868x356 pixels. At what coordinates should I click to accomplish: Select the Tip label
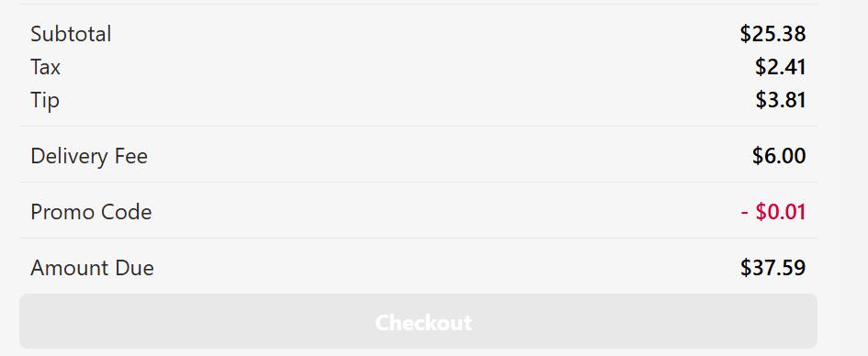pos(45,101)
